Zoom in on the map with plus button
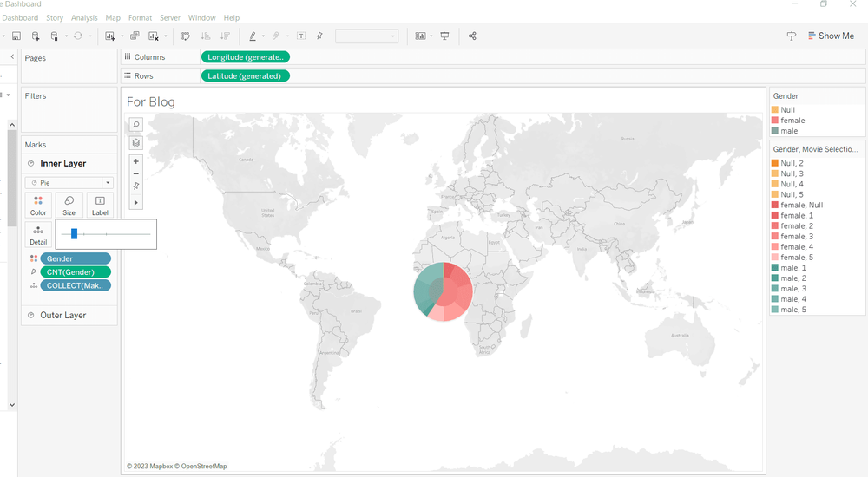The width and height of the screenshot is (868, 477). [x=136, y=161]
